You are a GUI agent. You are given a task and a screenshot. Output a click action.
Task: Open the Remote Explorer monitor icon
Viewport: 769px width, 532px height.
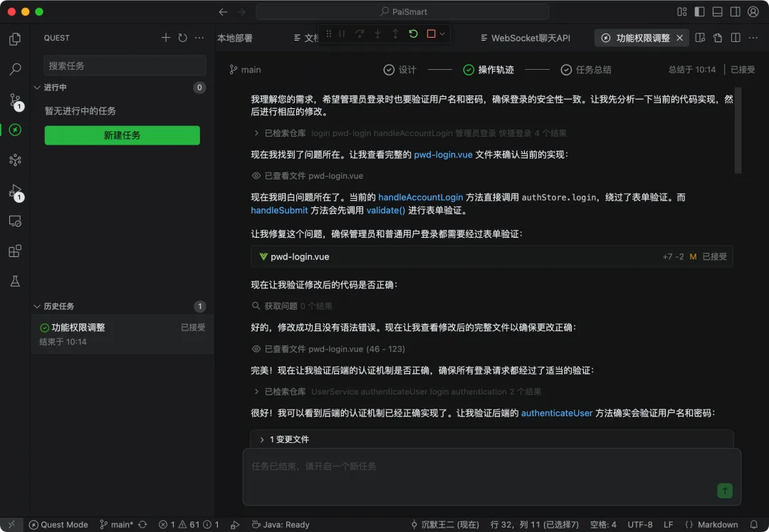[15, 221]
